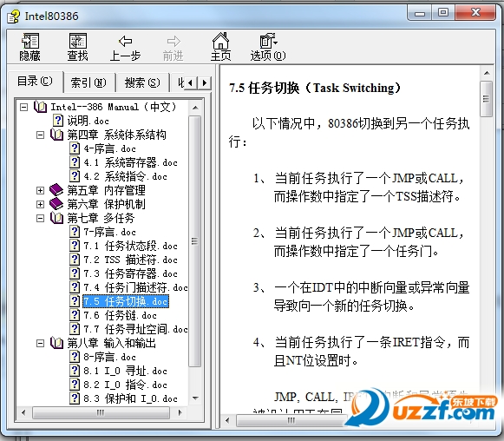Collapse the Intel--386 Manual root node
Screen dimensions: 504x441
click(x=23, y=107)
